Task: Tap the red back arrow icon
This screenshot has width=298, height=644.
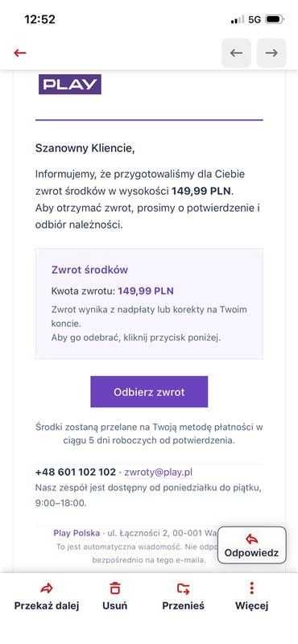Action: tap(19, 53)
